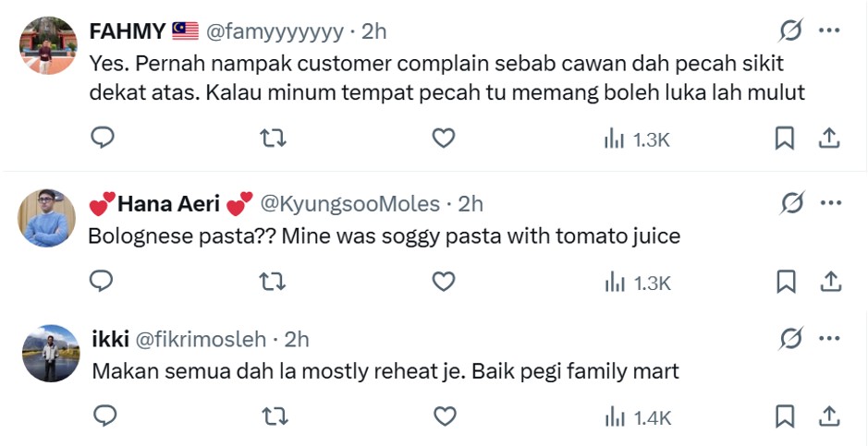This screenshot has width=868, height=446.
Task: Like Hana Aeri's soggy pasta tweet
Action: point(444,281)
